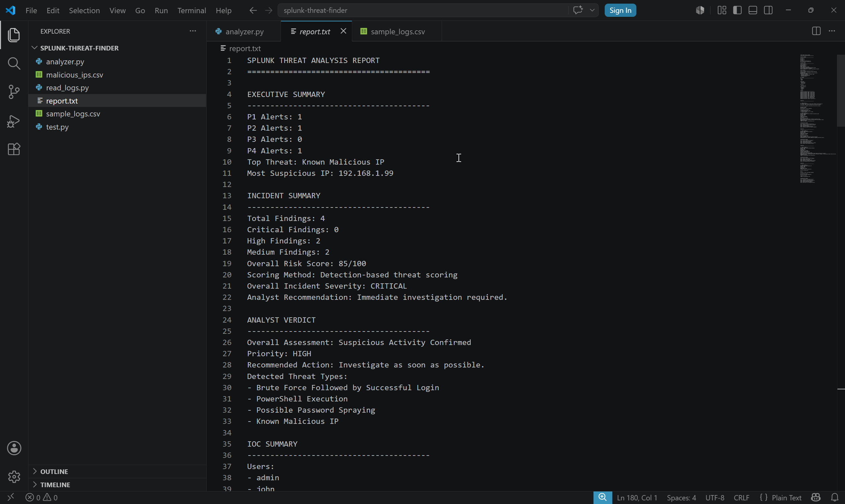Open analyzer.py in the Explorer
845x504 pixels.
click(x=118, y=61)
